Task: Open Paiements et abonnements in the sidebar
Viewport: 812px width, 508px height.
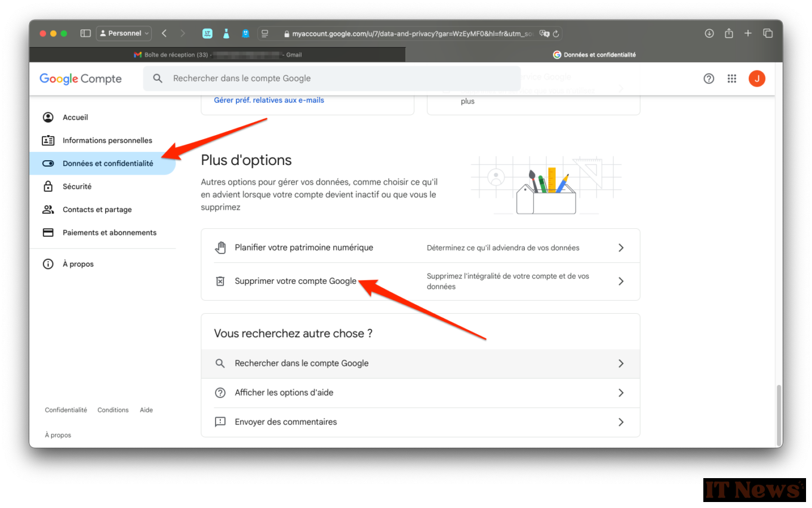Action: [x=102, y=232]
